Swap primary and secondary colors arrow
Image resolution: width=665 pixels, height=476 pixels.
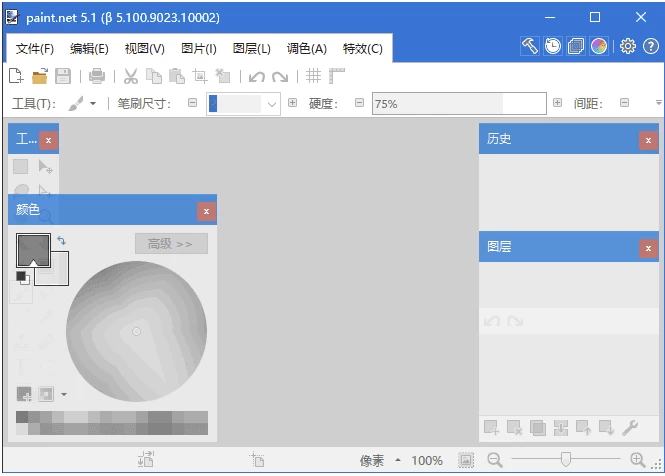point(61,240)
